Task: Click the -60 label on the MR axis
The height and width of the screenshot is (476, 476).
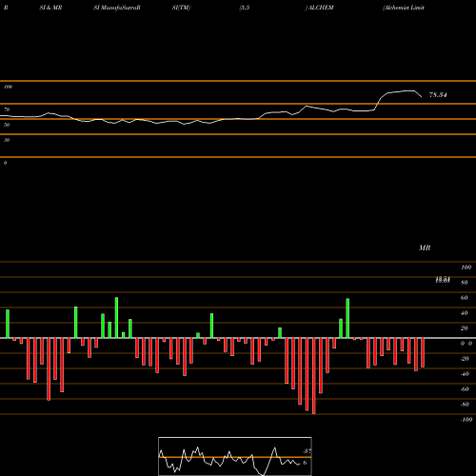Action: pyautogui.click(x=465, y=389)
